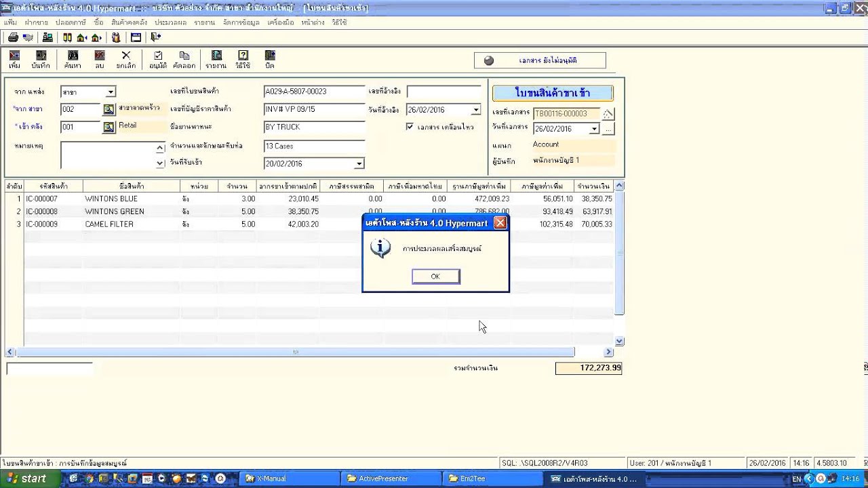
Task: Click the exit door icon in top toolbar
Action: click(x=156, y=37)
